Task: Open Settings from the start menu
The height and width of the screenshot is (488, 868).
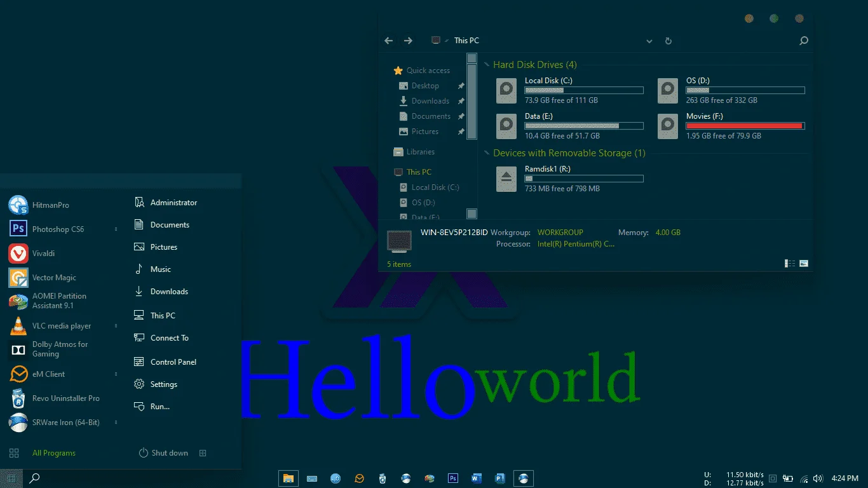Action: 155,384
